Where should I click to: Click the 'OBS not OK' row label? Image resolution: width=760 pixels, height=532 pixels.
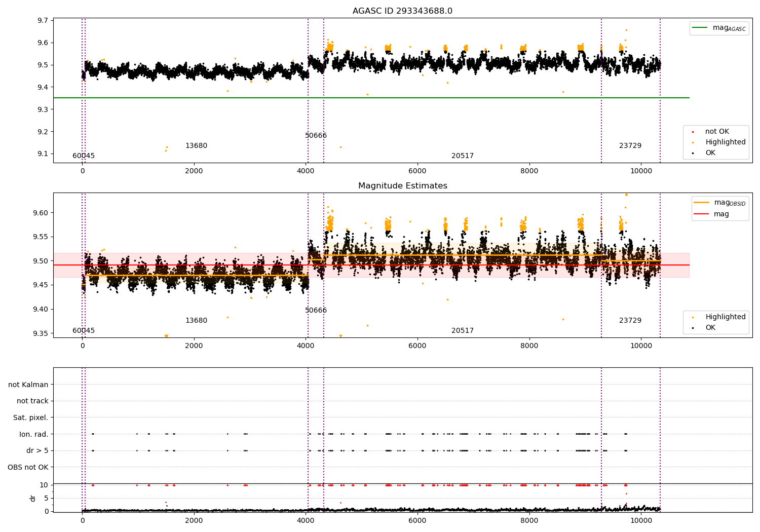[x=28, y=467]
